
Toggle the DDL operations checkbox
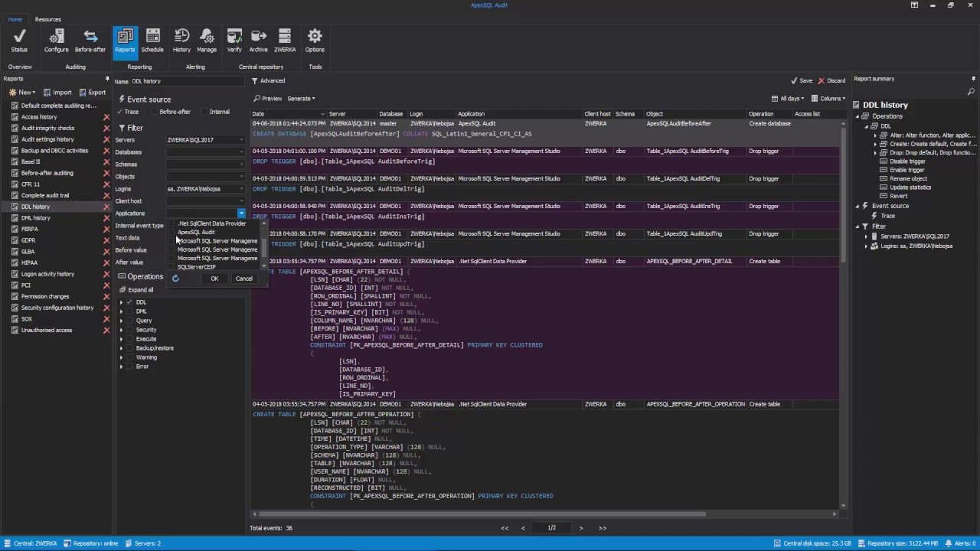(x=129, y=302)
